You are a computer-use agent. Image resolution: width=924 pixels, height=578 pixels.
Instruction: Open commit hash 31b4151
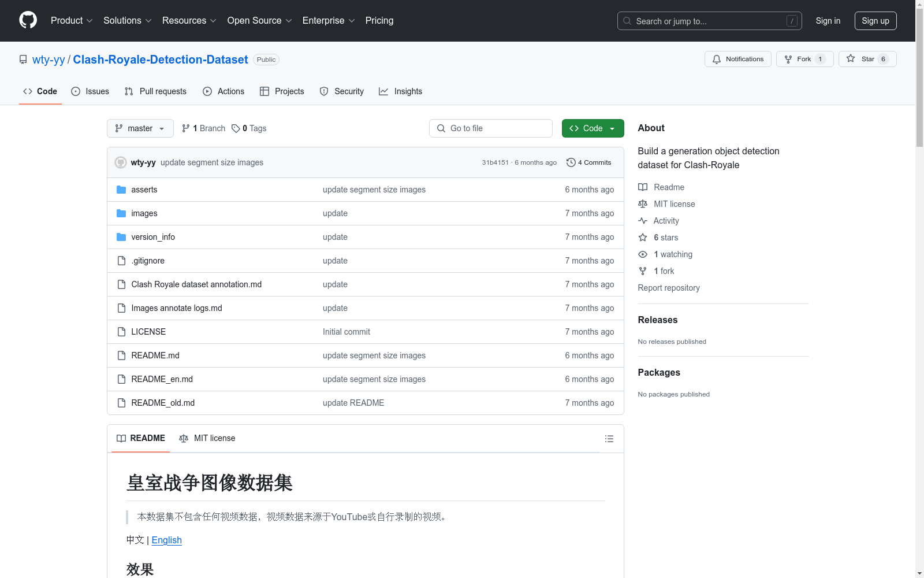pyautogui.click(x=495, y=162)
